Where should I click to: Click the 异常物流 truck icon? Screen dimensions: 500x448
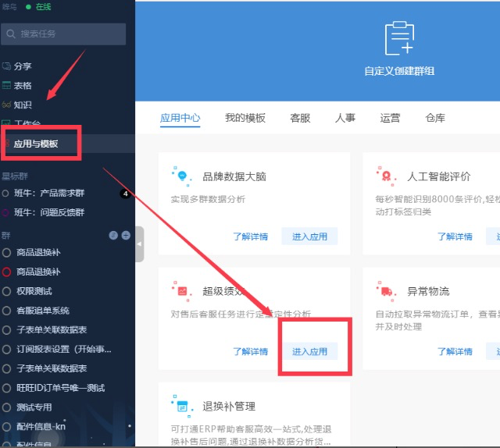coord(386,291)
